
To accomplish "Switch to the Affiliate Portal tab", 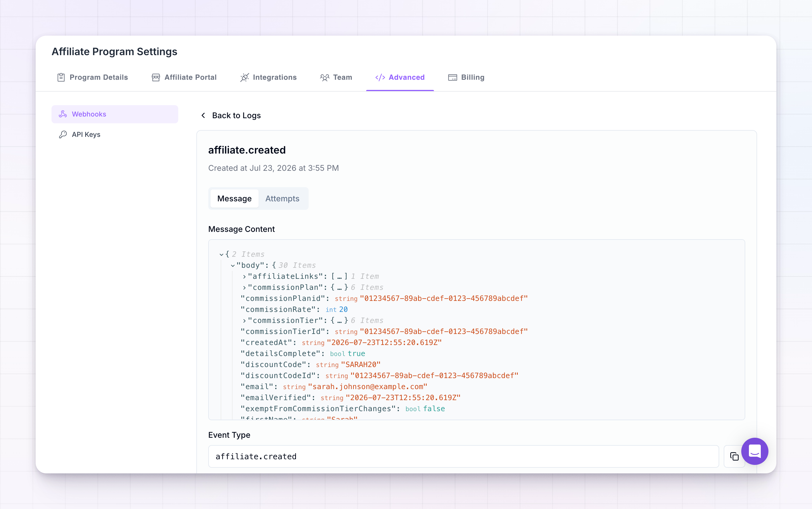I will [184, 77].
